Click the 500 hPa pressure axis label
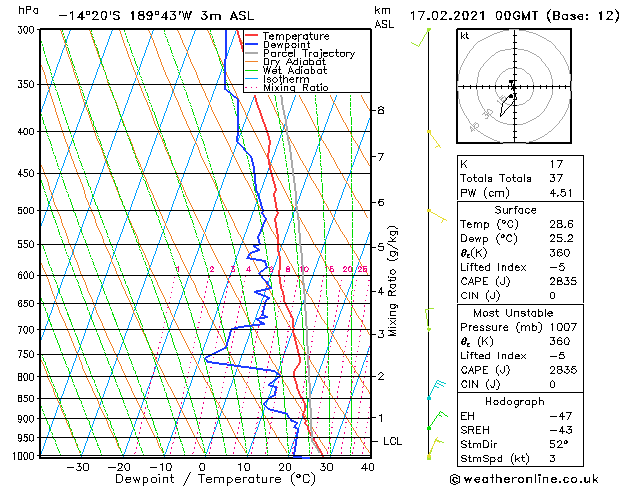The width and height of the screenshot is (629, 486). (28, 211)
